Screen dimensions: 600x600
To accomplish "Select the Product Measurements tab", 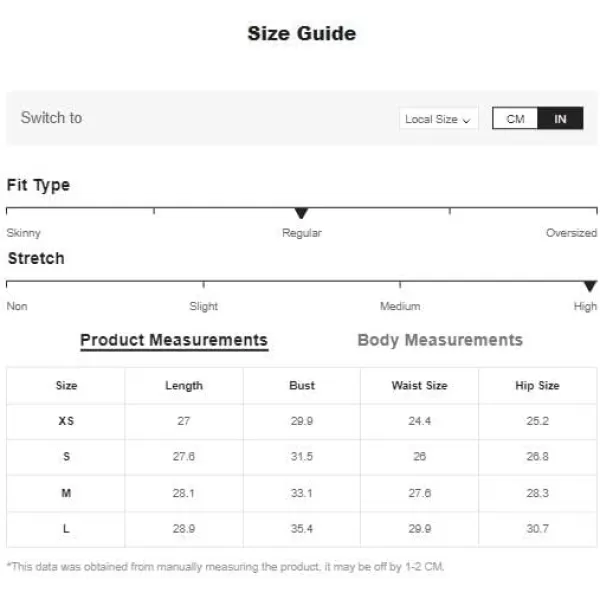I will click(174, 340).
